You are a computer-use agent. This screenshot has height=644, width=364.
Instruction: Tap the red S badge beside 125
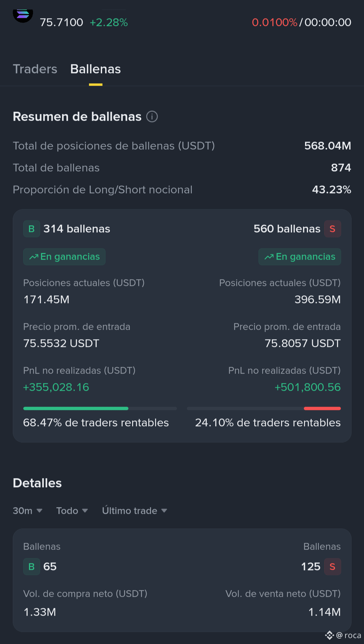(x=332, y=567)
